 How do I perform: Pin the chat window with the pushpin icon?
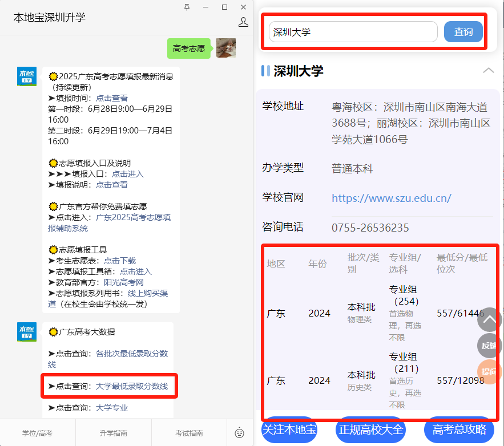click(187, 7)
